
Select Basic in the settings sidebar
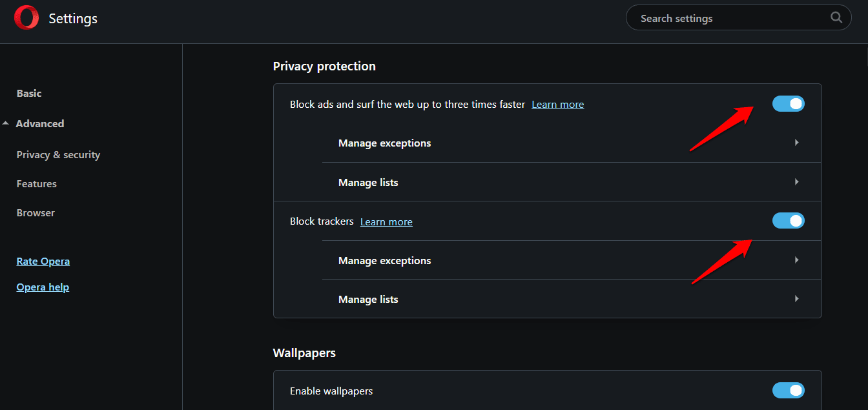[29, 93]
